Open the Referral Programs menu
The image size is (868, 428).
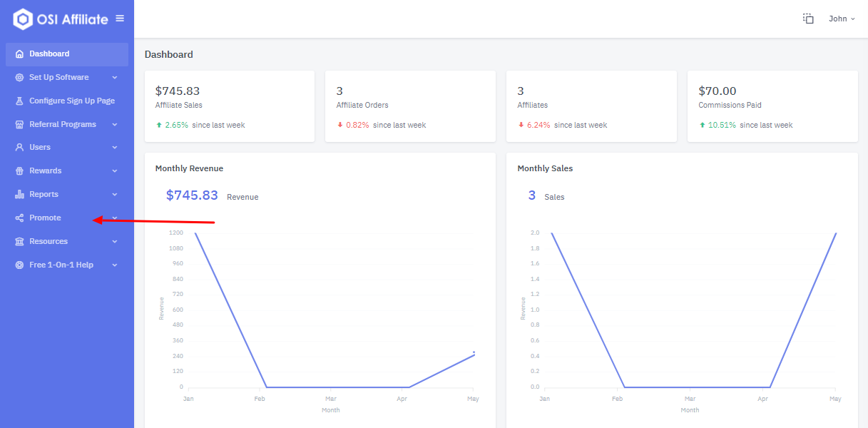coord(67,125)
